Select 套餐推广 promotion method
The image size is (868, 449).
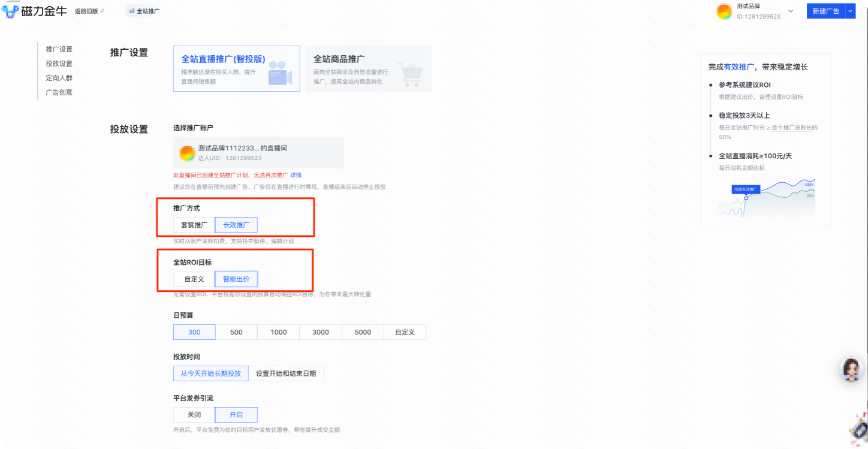(194, 224)
